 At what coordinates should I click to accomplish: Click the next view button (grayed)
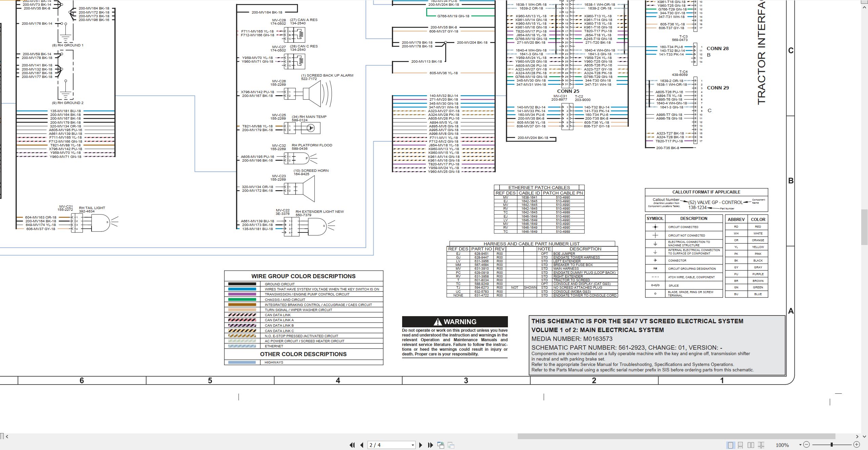[x=451, y=445]
